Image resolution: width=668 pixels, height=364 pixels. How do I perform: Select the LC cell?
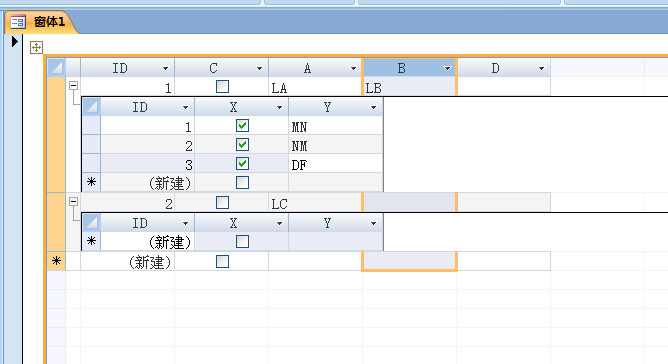pyautogui.click(x=315, y=202)
